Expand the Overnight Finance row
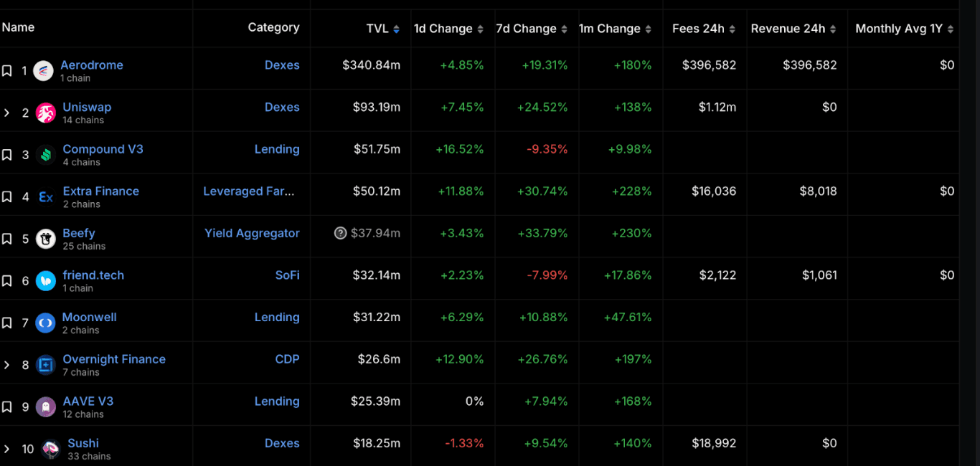980x466 pixels. pyautogui.click(x=7, y=365)
